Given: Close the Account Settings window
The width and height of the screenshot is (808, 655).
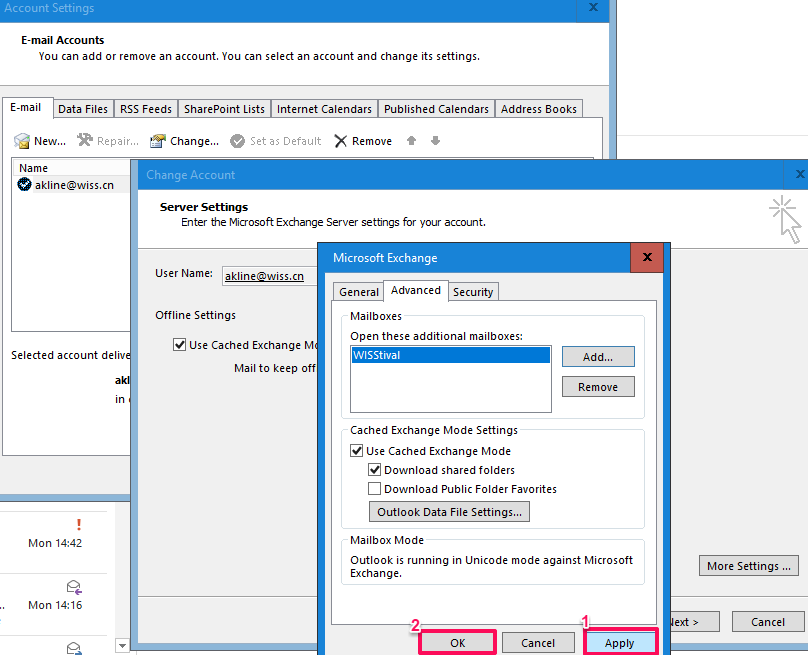Looking at the screenshot, I should [593, 7].
